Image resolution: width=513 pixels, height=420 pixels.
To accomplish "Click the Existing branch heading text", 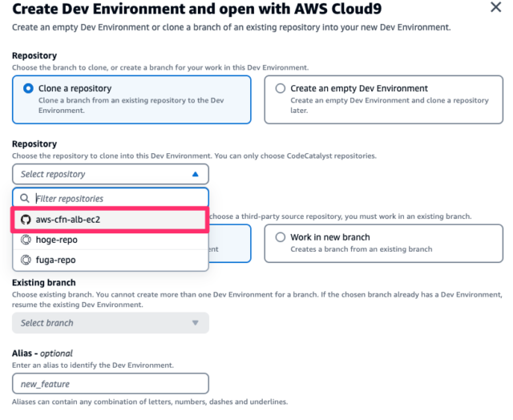I will [44, 283].
